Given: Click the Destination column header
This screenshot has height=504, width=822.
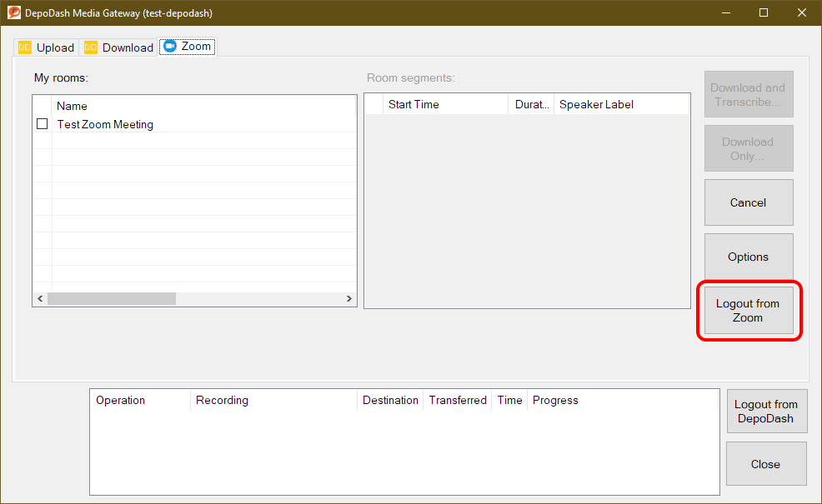Looking at the screenshot, I should click(390, 400).
